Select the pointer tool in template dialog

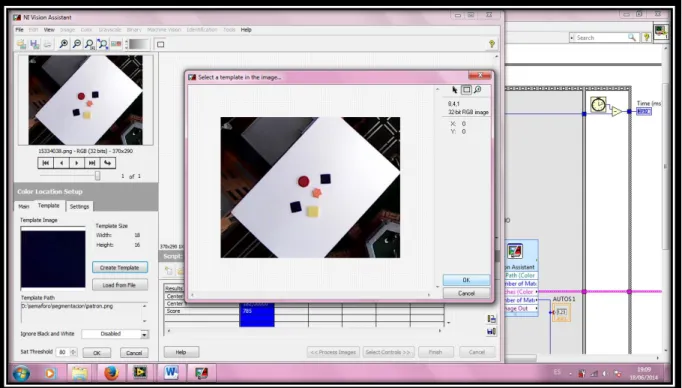click(455, 90)
